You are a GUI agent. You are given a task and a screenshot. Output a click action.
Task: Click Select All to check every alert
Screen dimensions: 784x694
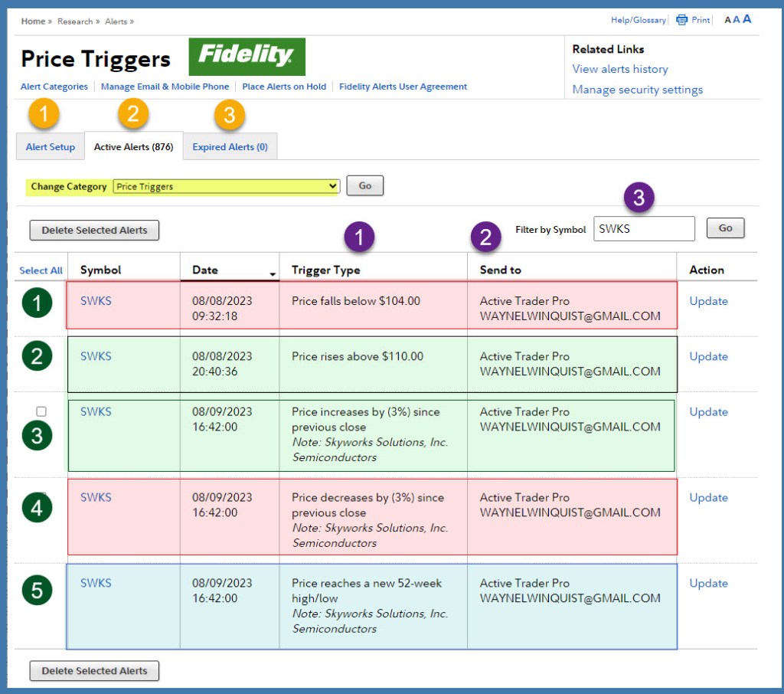[x=41, y=270]
